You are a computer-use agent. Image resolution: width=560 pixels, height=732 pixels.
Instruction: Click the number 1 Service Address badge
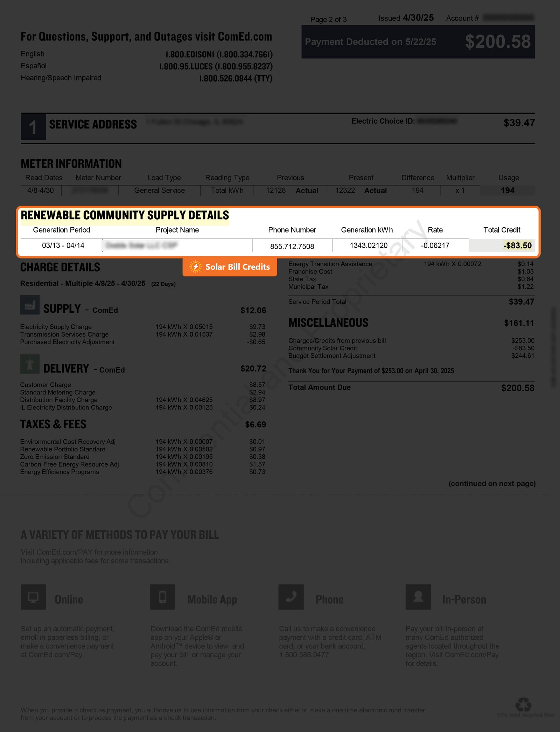33,127
